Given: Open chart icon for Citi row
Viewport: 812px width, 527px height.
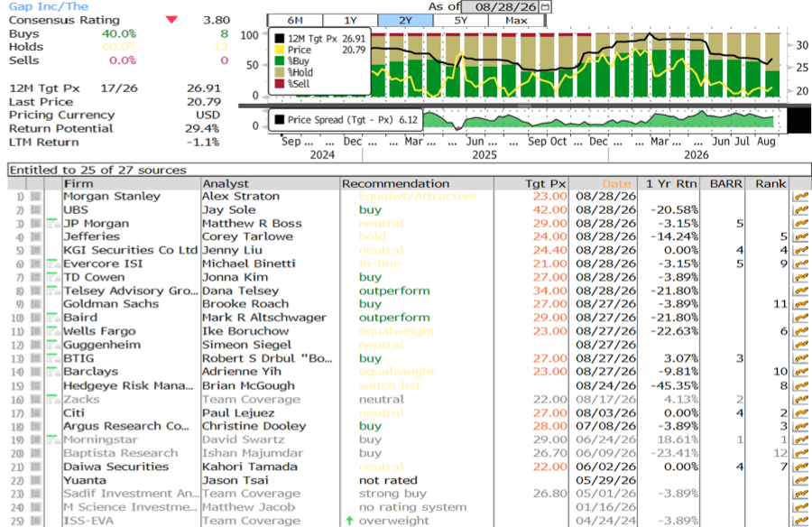Looking at the screenshot, I should pyautogui.click(x=800, y=413).
